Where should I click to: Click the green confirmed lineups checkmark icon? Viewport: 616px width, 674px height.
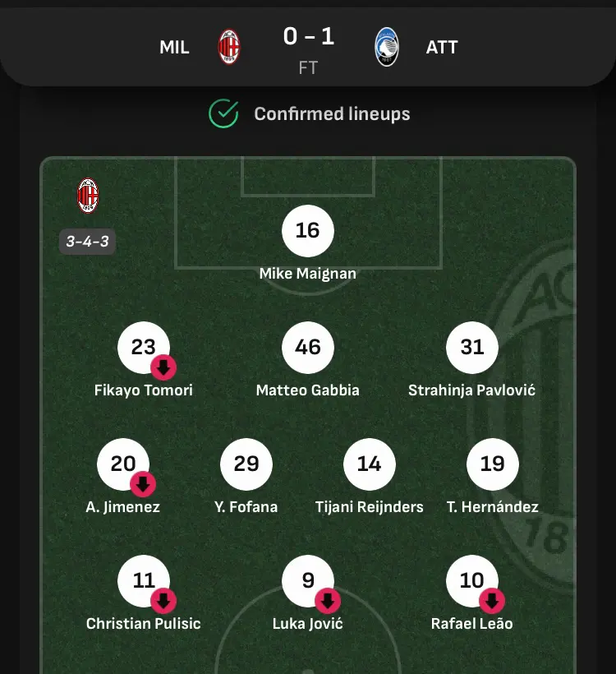[223, 114]
